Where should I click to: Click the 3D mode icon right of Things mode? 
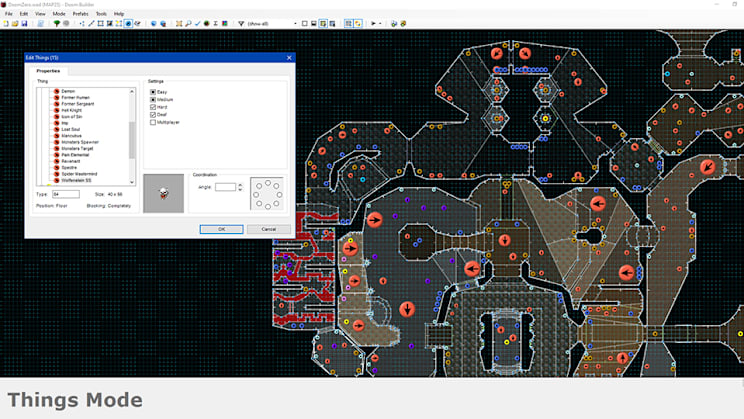138,23
